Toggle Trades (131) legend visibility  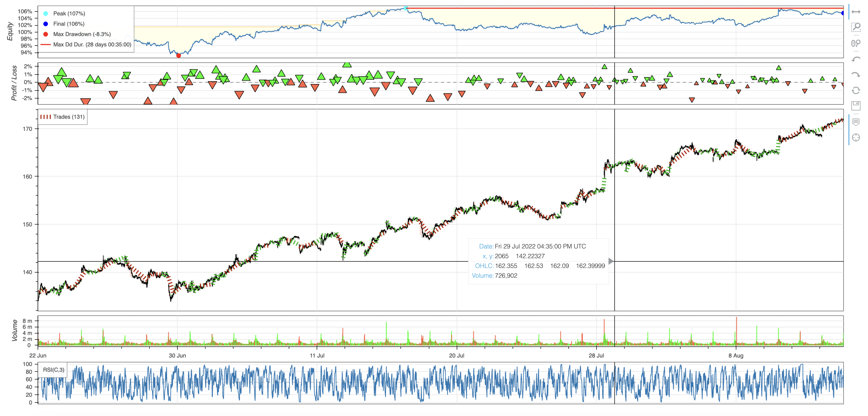click(62, 117)
